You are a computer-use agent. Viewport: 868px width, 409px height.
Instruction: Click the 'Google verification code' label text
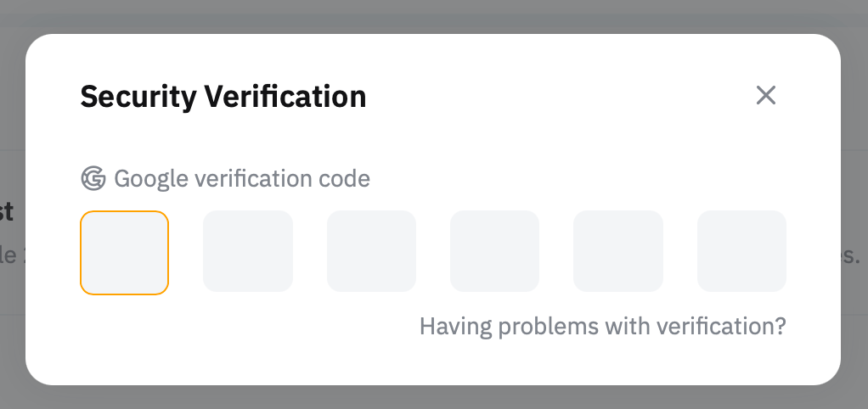coord(241,179)
